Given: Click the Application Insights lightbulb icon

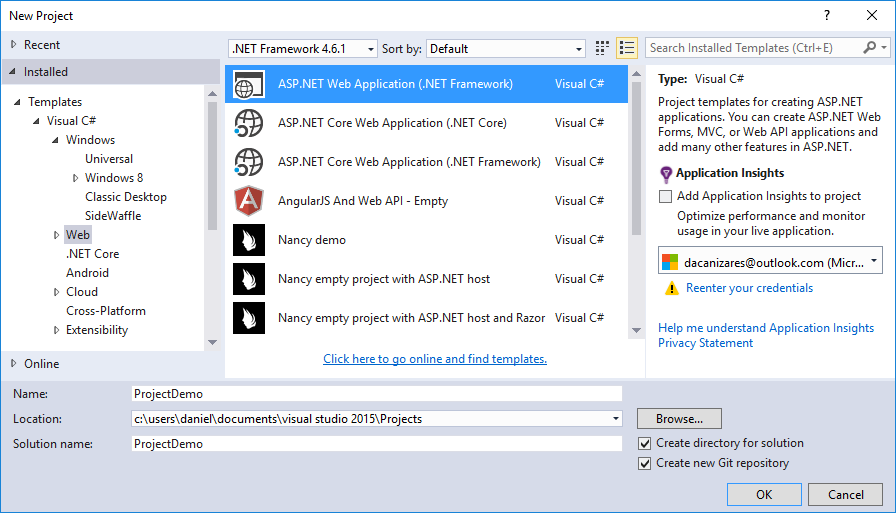Looking at the screenshot, I should pyautogui.click(x=666, y=174).
